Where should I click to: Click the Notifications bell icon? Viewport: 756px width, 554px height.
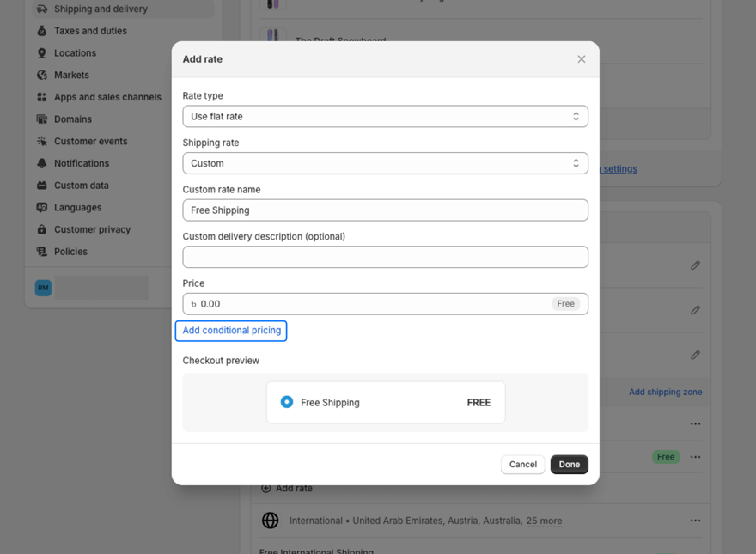(42, 163)
